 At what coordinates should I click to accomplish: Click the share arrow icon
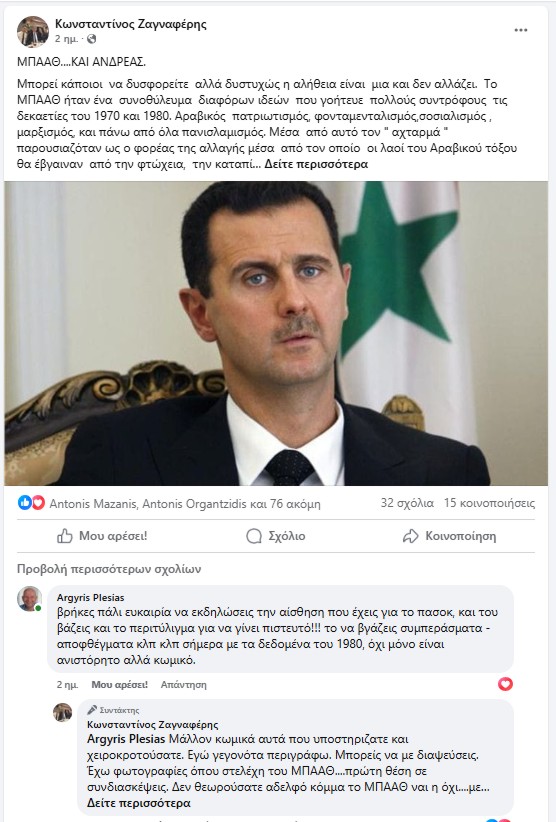pos(410,536)
